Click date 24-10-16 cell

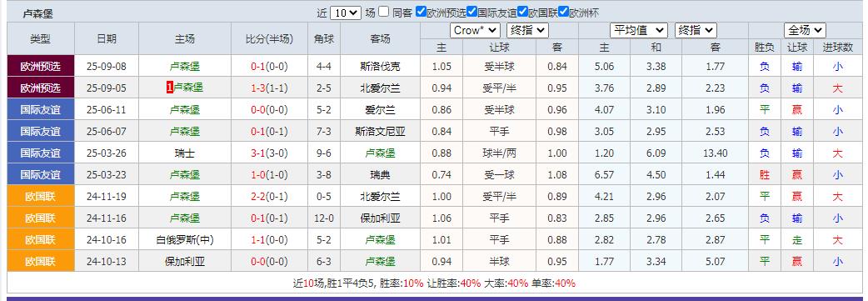pos(107,240)
